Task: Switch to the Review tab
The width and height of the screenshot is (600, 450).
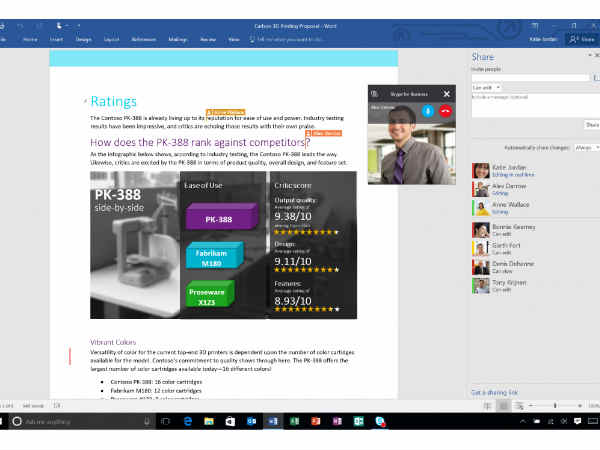Action: pyautogui.click(x=207, y=40)
